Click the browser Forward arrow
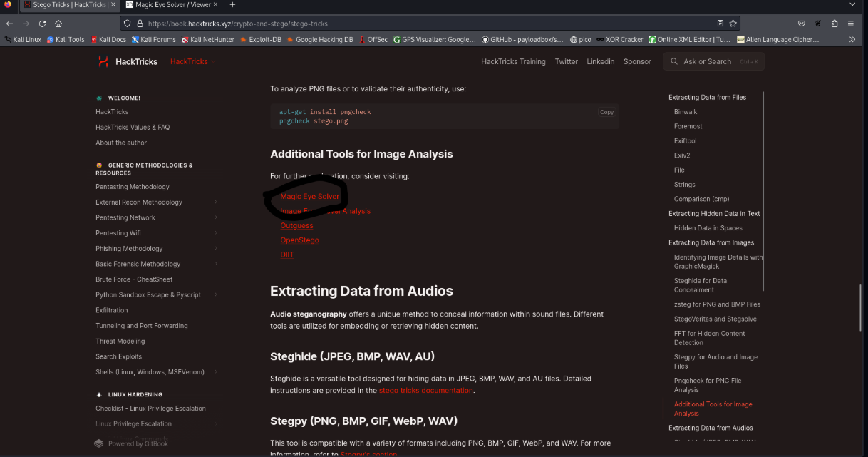This screenshot has width=868, height=457. click(x=26, y=23)
